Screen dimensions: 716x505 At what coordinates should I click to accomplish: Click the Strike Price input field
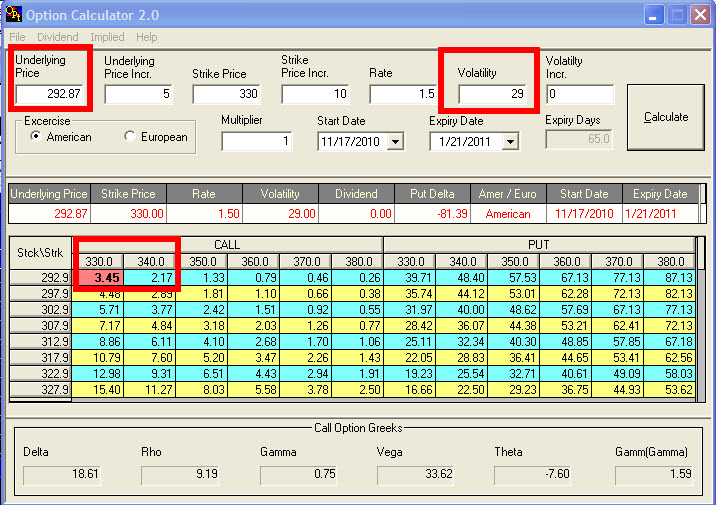click(227, 94)
